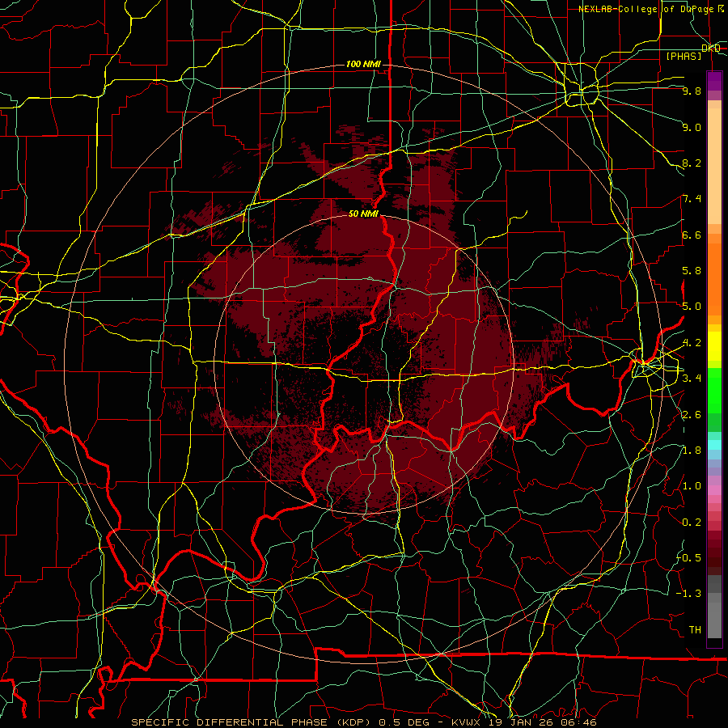Click the gray color bar segment near TH
The height and width of the screenshot is (728, 728).
tap(714, 620)
